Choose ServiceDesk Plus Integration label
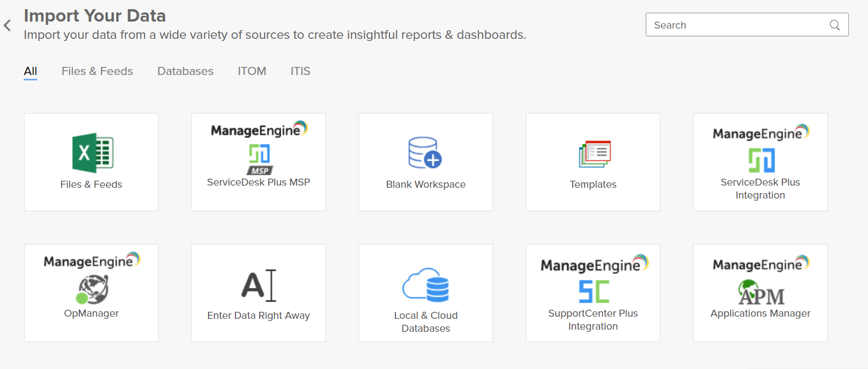 point(760,189)
